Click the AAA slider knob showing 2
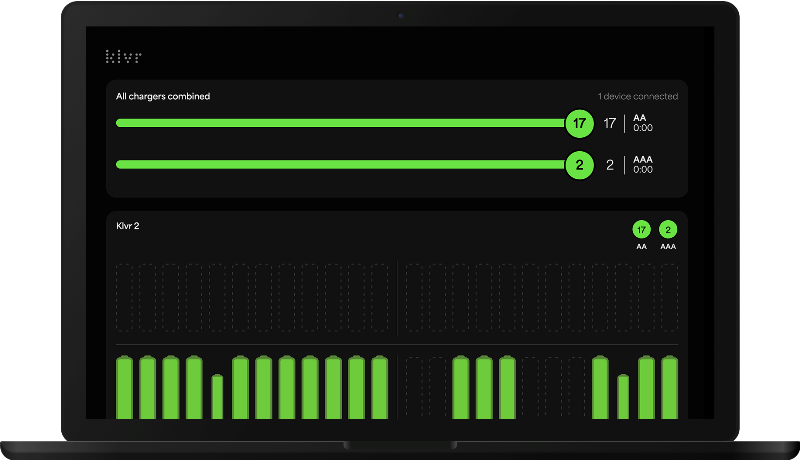The width and height of the screenshot is (800, 460). coord(579,165)
